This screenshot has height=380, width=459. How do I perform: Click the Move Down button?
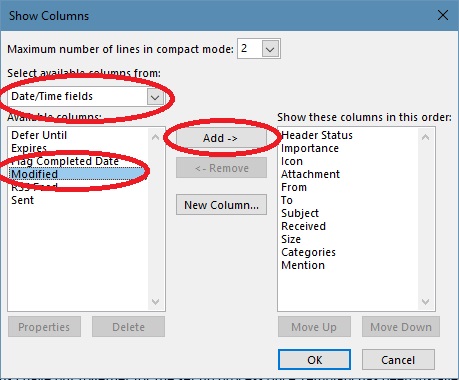(401, 327)
